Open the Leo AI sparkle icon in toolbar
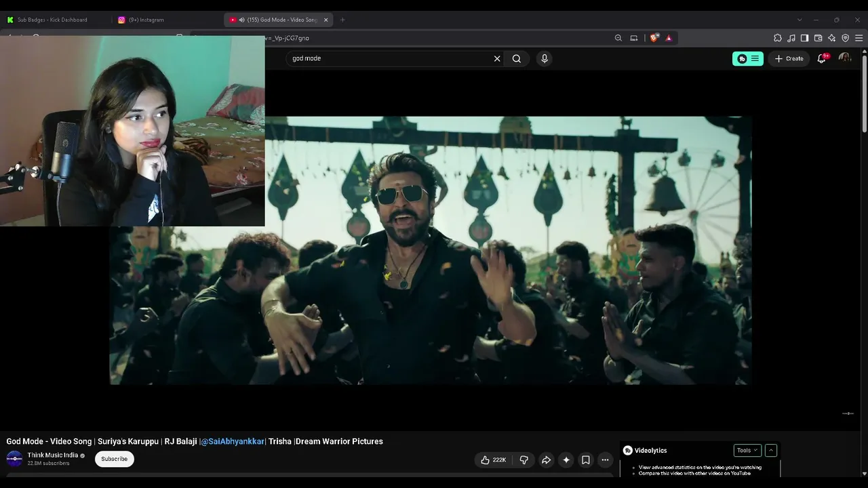Screen dimensions: 868x488 [831, 38]
